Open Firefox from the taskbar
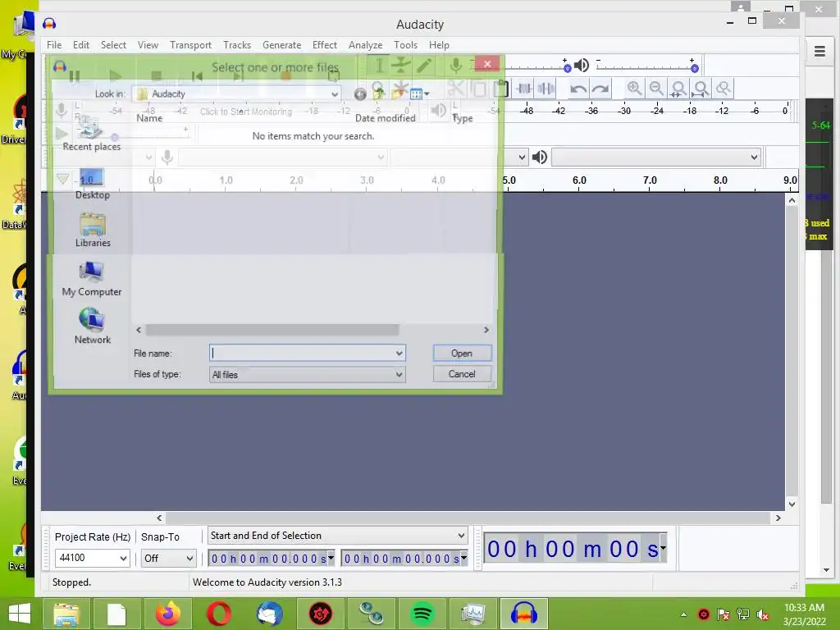 [168, 614]
